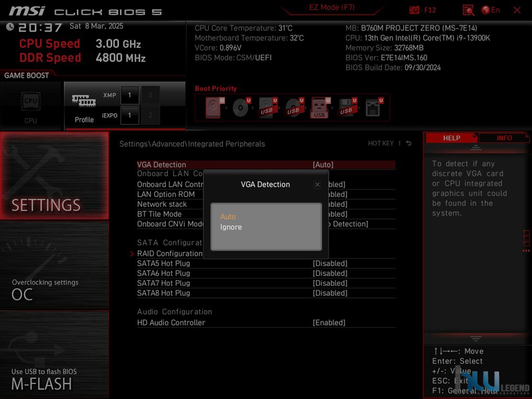Select the HD Audio Controller label

coord(171,322)
